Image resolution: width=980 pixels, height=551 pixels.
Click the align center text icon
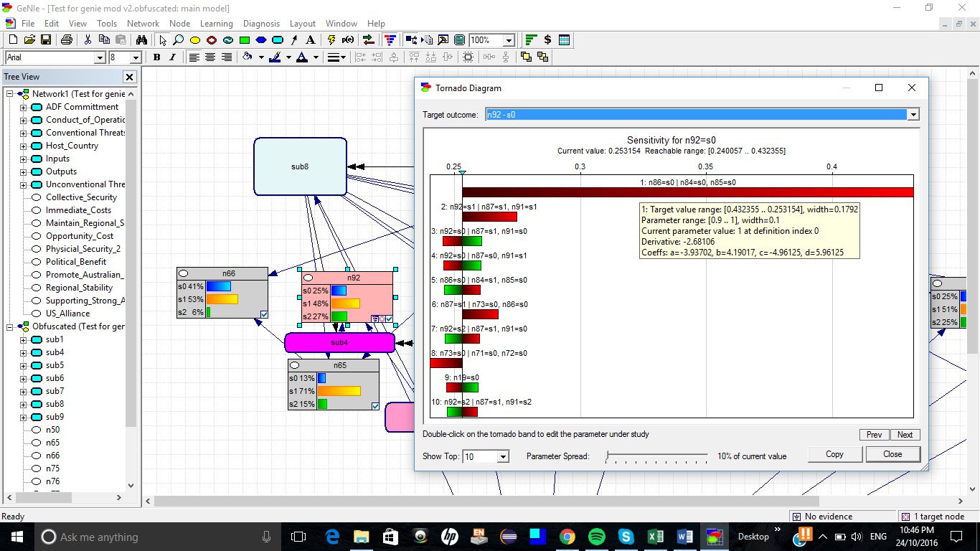[x=210, y=57]
